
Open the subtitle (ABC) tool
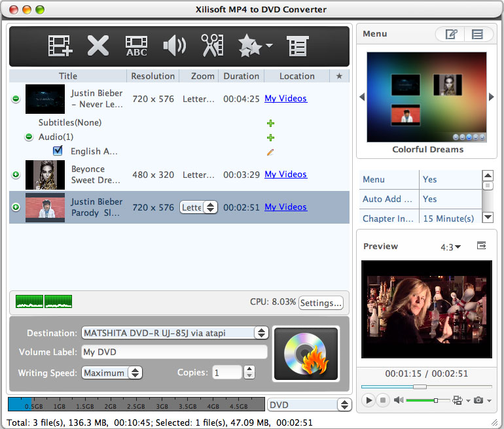point(136,46)
